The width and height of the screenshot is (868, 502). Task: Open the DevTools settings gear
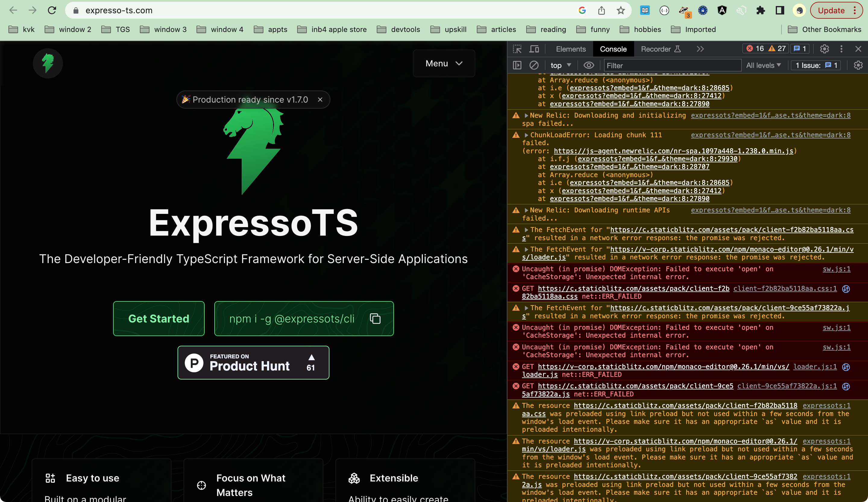click(824, 49)
